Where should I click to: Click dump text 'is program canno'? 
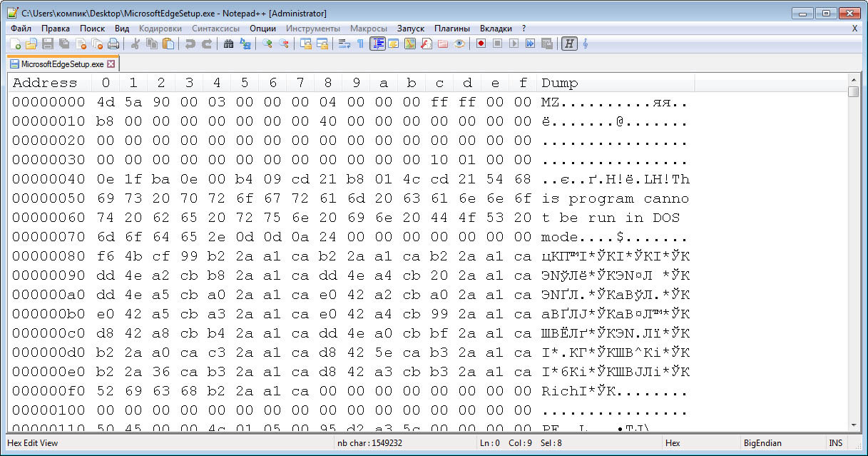click(x=615, y=198)
